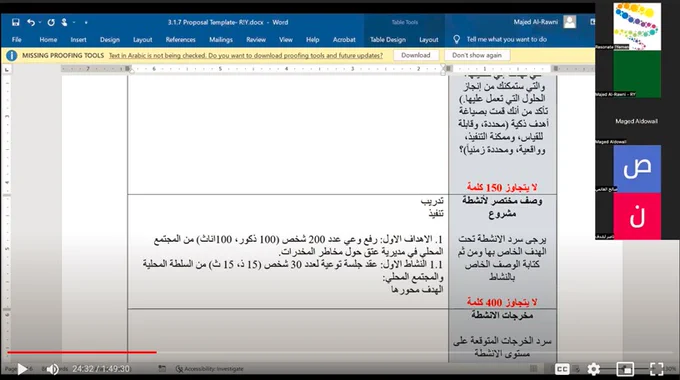Click the blue ص participant avatar
The width and height of the screenshot is (680, 380).
(637, 169)
